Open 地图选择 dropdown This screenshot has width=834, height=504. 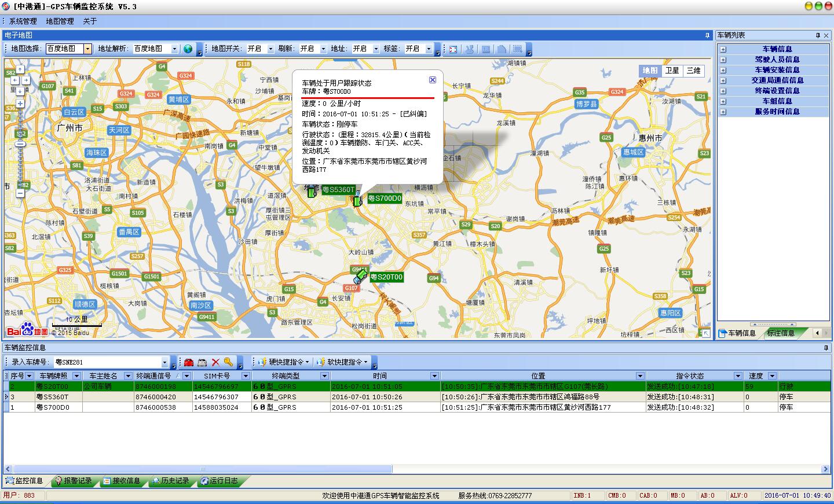[x=87, y=49]
